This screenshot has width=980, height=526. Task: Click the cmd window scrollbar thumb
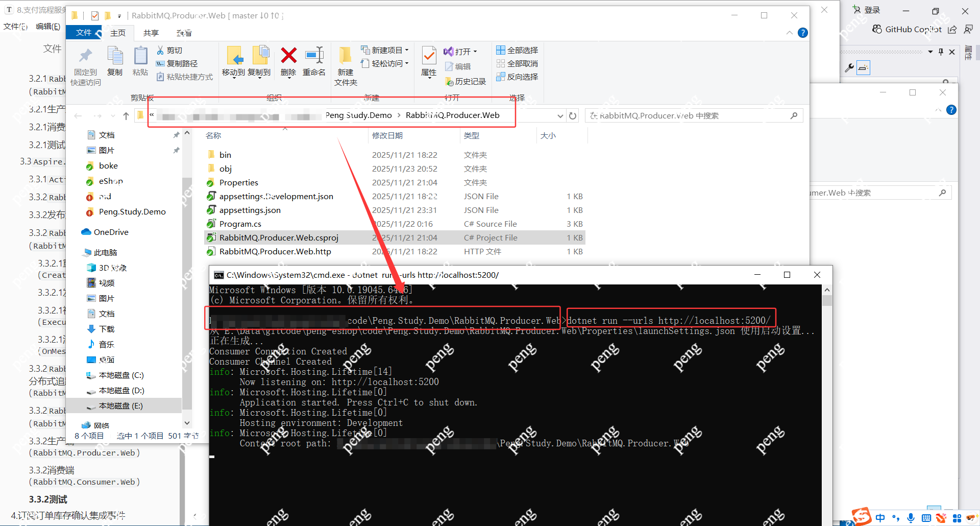[x=827, y=300]
